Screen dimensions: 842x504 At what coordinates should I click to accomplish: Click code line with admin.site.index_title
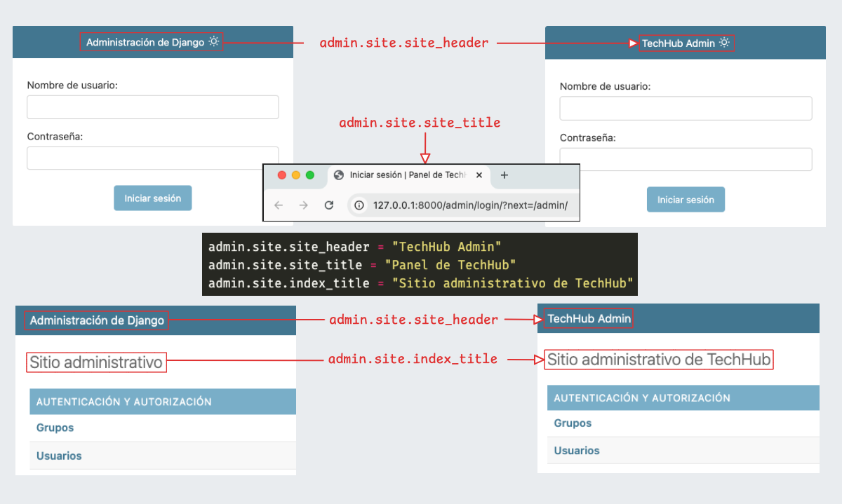(421, 283)
